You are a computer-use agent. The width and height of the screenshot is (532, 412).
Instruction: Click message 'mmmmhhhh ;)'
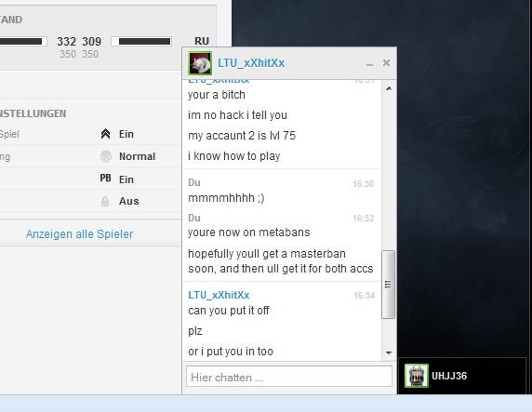point(226,198)
